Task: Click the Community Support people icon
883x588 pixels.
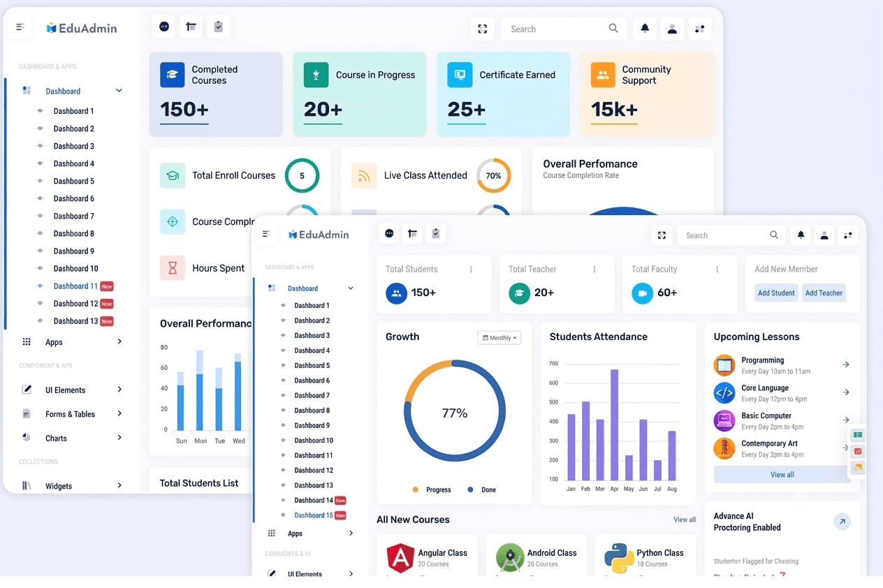Action: (603, 75)
